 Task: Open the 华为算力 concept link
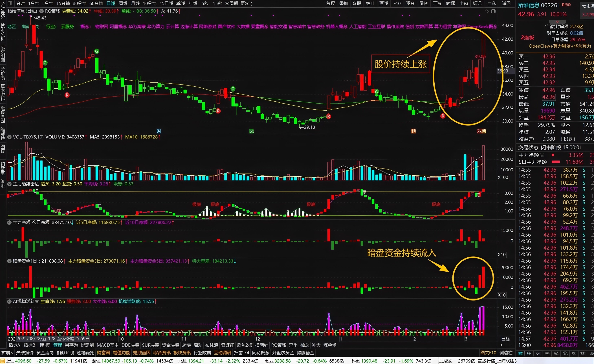pos(155,27)
